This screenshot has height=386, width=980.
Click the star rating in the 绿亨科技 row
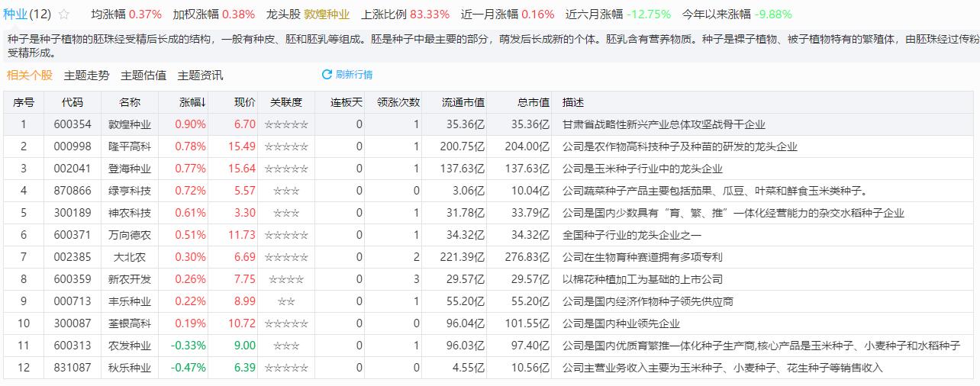tap(286, 191)
